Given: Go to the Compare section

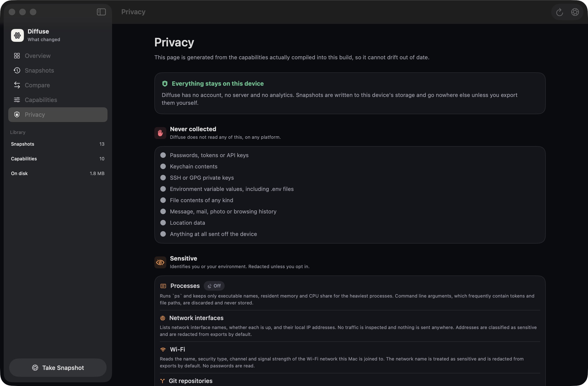Looking at the screenshot, I should pos(58,85).
